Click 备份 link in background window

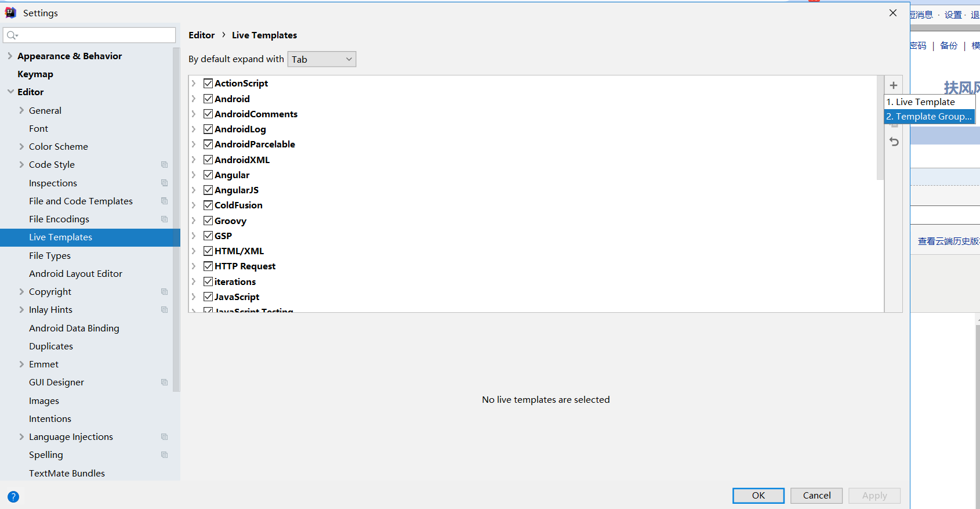(949, 46)
